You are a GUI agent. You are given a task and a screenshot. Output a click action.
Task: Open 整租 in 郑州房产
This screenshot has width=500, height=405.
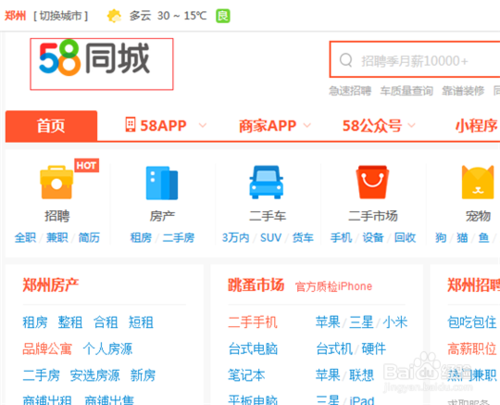pyautogui.click(x=70, y=322)
